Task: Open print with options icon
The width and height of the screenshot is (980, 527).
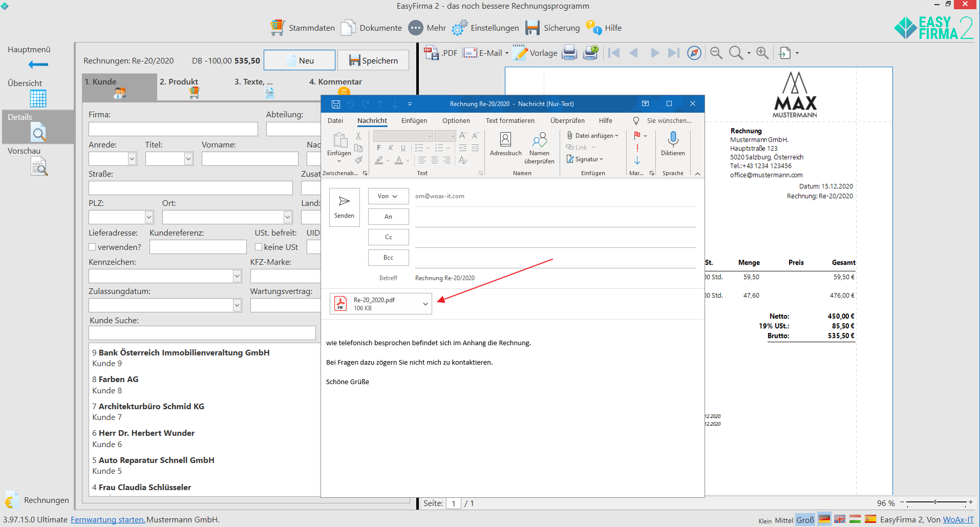Action: (x=591, y=53)
